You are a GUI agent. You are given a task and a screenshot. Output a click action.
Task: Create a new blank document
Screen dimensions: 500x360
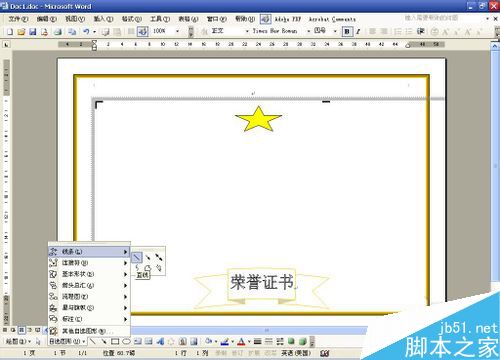[10, 32]
